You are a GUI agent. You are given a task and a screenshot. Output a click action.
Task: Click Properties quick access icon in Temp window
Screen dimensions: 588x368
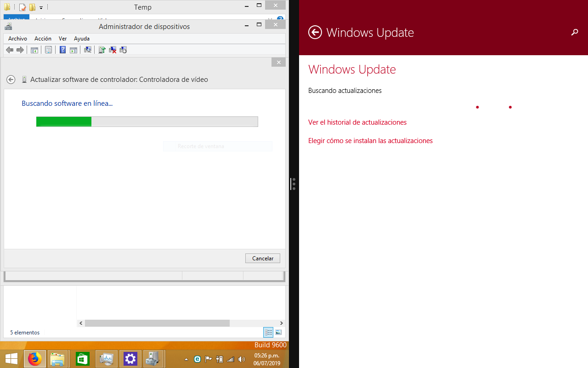pos(22,7)
